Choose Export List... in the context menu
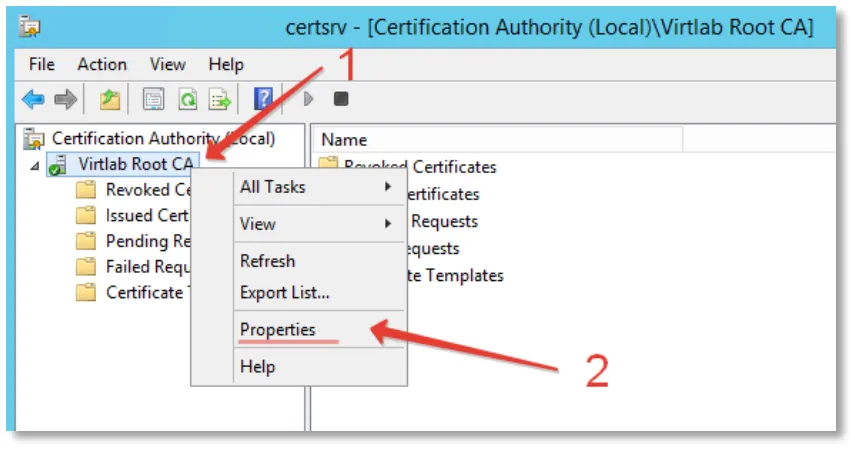855x450 pixels. (319, 293)
